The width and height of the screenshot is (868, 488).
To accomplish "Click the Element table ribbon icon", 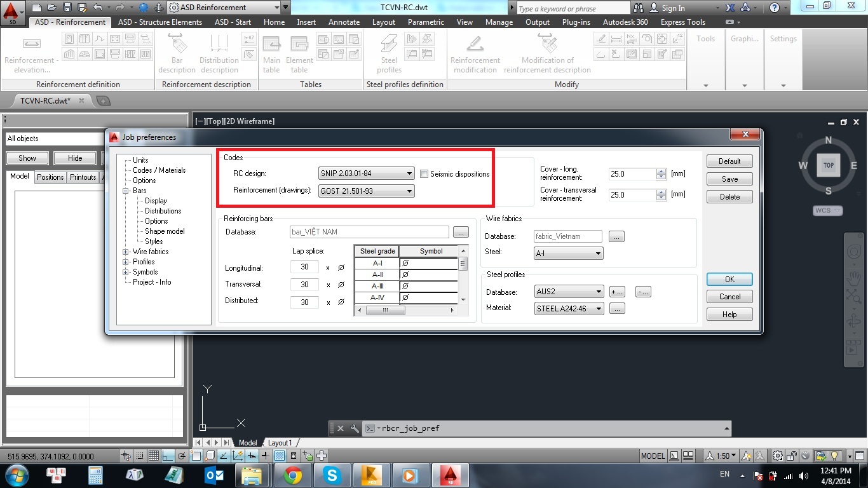I will pyautogui.click(x=299, y=53).
